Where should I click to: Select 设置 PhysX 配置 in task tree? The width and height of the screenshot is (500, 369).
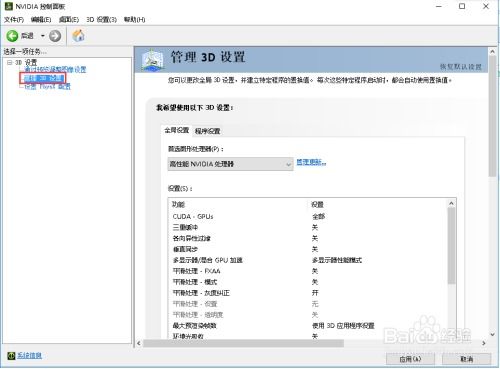pos(48,87)
